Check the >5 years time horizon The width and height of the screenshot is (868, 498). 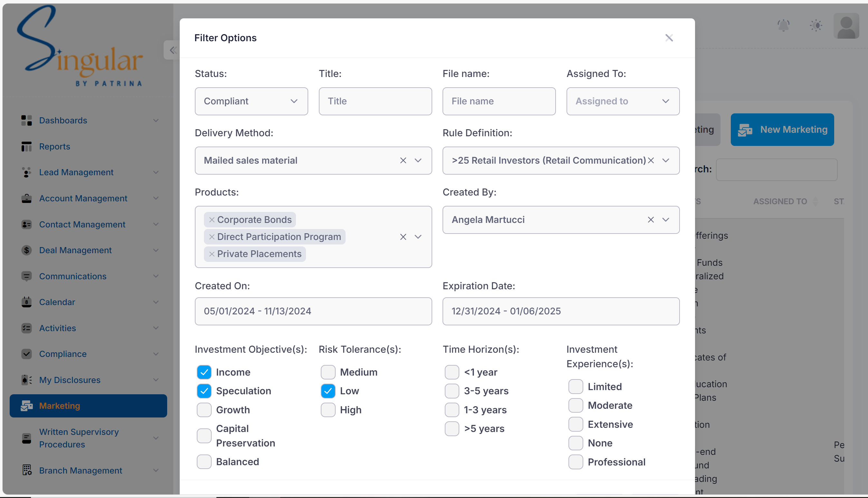pos(452,428)
